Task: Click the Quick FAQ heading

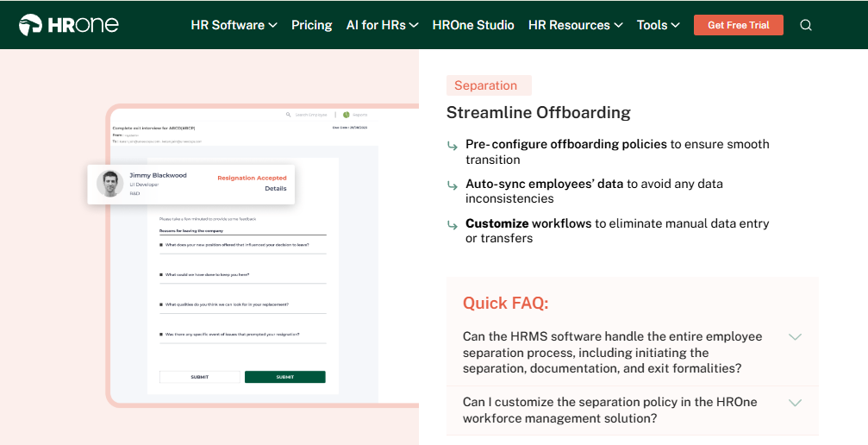Action: 505,303
